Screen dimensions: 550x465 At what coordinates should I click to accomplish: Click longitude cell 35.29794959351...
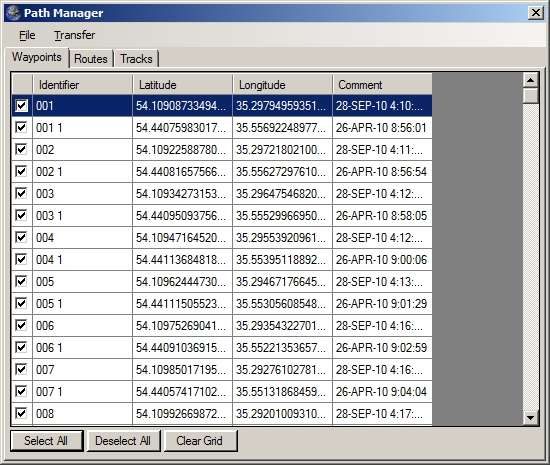tap(282, 106)
